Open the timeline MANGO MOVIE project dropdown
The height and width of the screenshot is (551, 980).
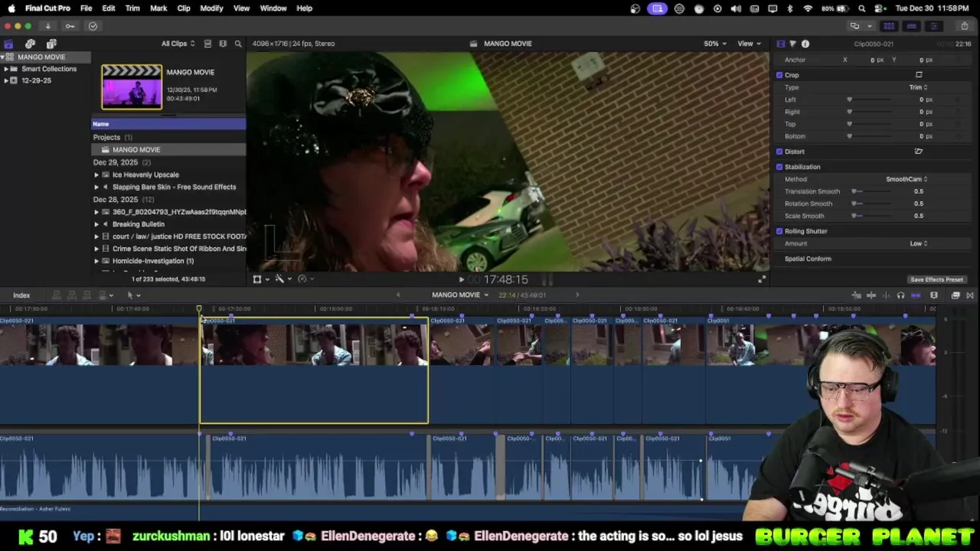[x=460, y=295]
